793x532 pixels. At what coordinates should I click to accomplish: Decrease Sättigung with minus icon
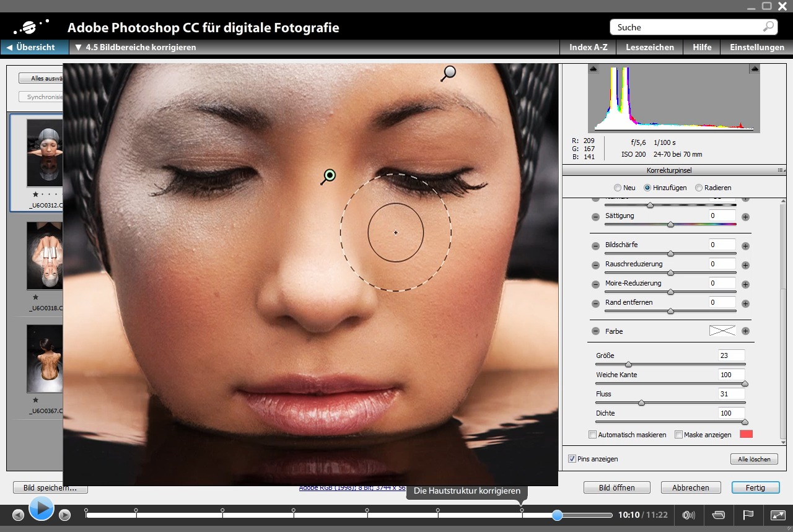pos(595,217)
